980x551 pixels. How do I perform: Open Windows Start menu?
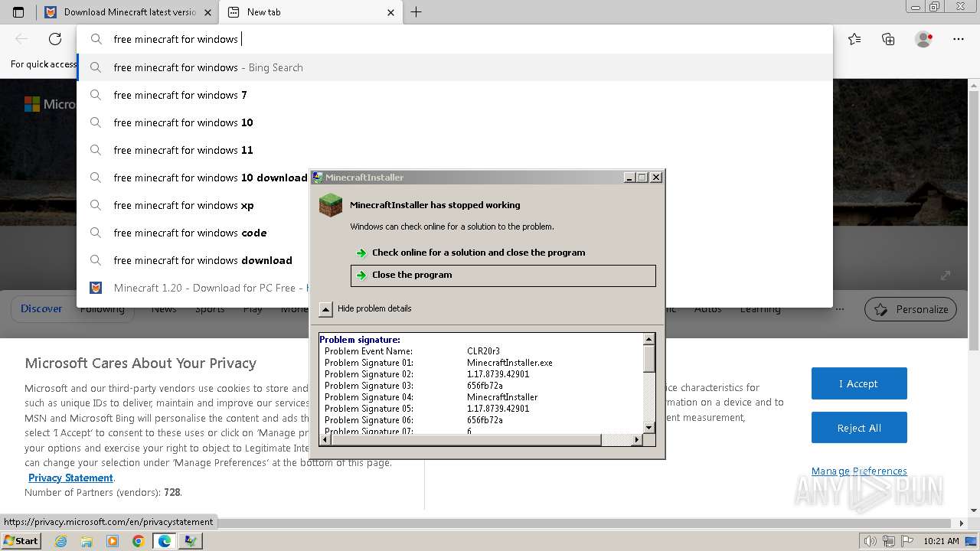[x=21, y=540]
